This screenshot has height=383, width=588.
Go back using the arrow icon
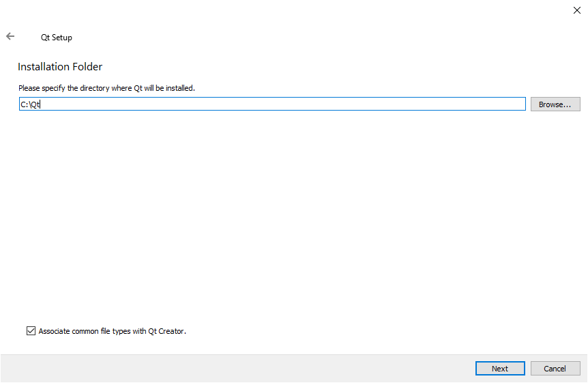pyautogui.click(x=10, y=36)
